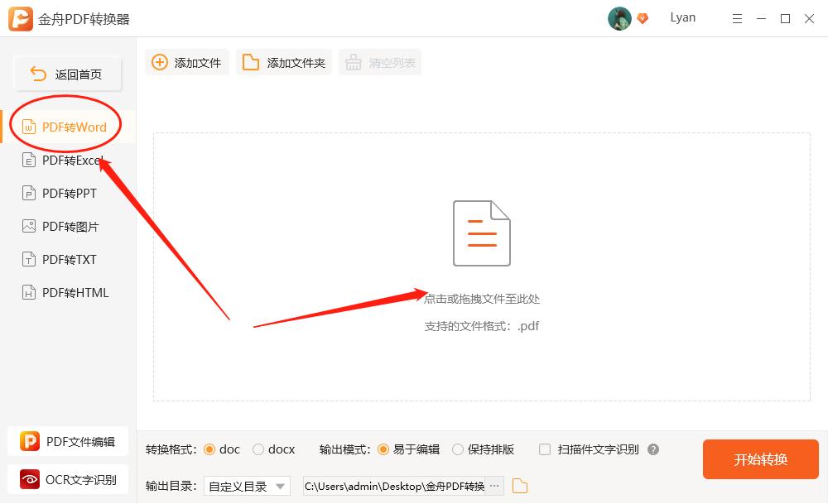Select the PDF转Word tool icon
Viewport: 828px width, 504px height.
click(x=31, y=127)
